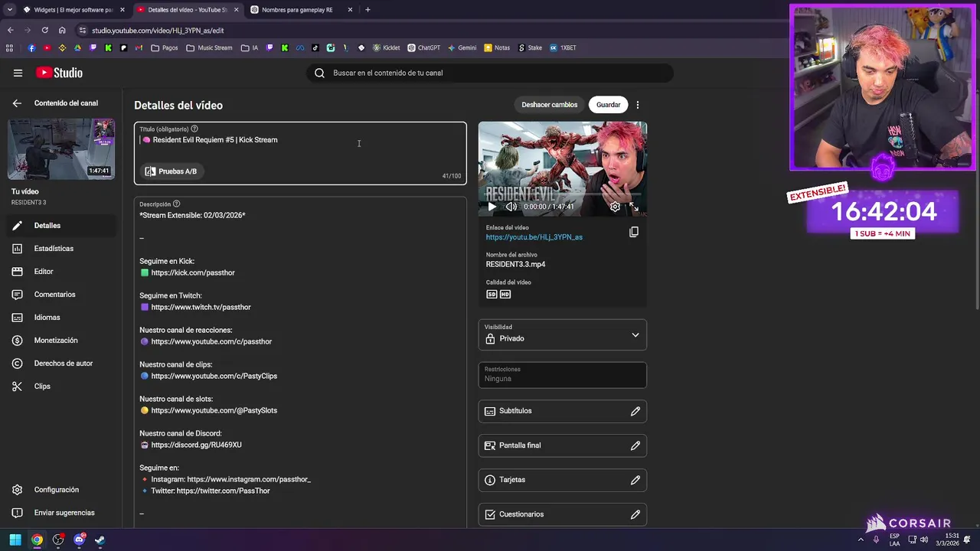Open the Editor sidebar item
The height and width of the screenshot is (551, 980).
tap(61, 272)
